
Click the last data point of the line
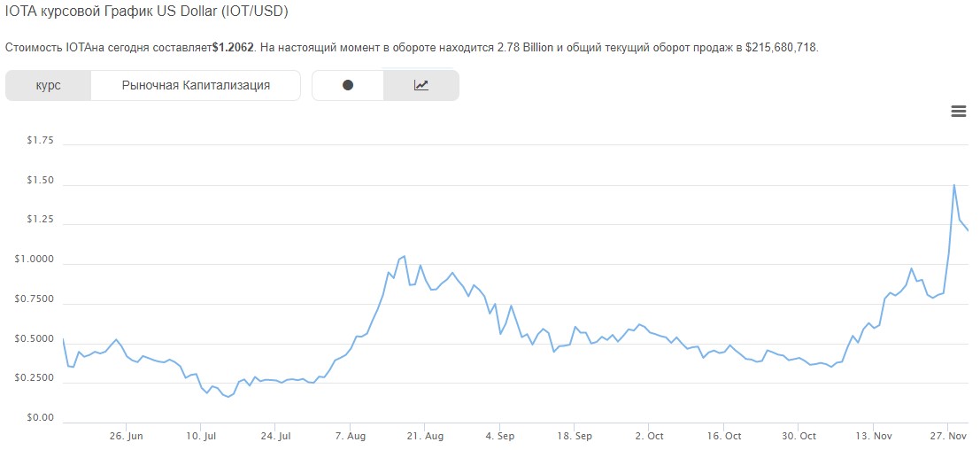[968, 230]
